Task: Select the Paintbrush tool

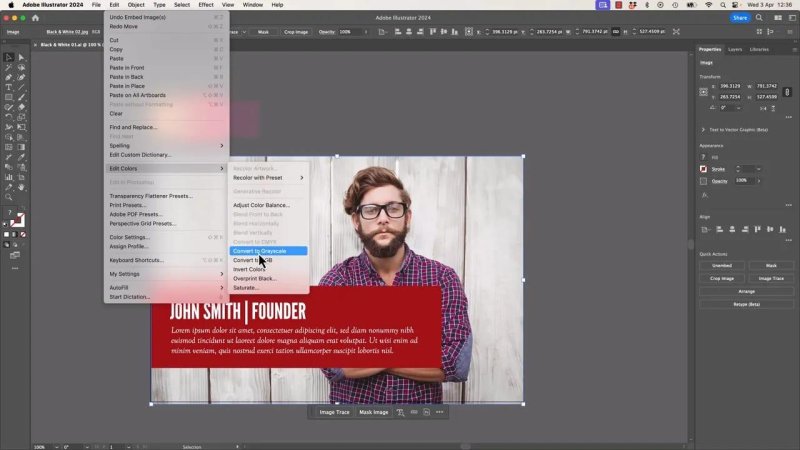Action: tap(21, 97)
